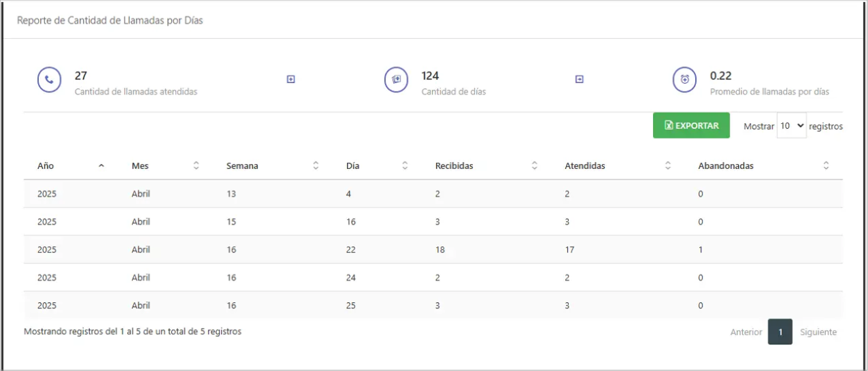Sort by Atendidas column arrows

coord(667,166)
